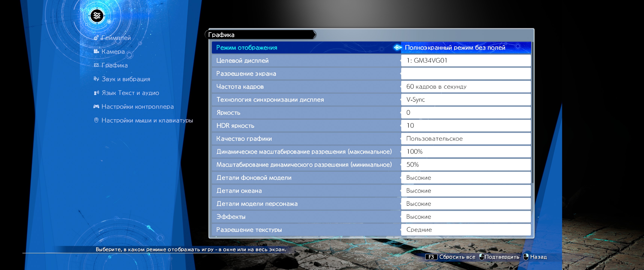Click the F3 key icon

431,257
